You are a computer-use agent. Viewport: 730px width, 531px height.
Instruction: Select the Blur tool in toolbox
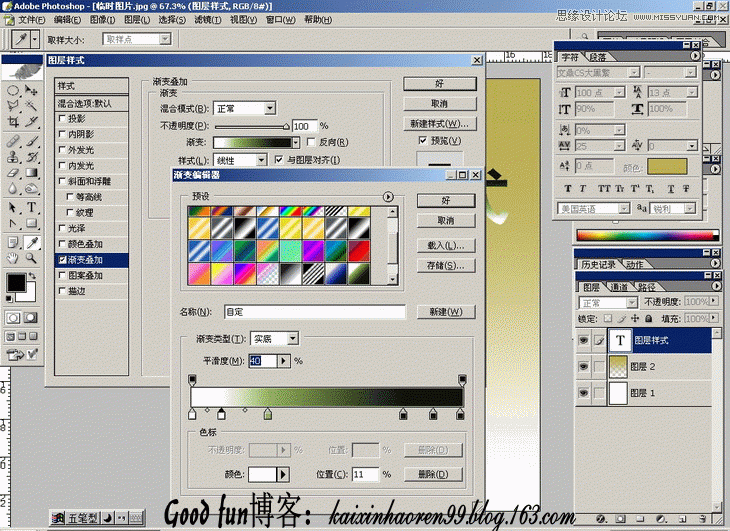point(13,188)
